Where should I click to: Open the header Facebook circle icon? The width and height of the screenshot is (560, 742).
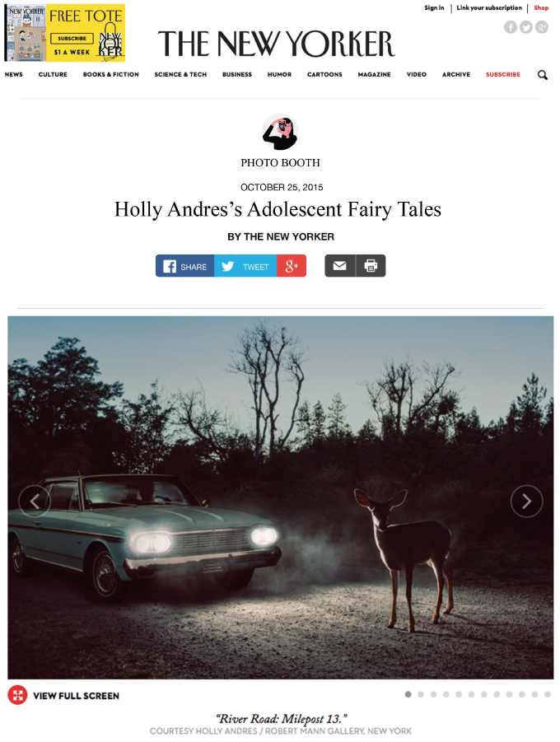tap(511, 27)
